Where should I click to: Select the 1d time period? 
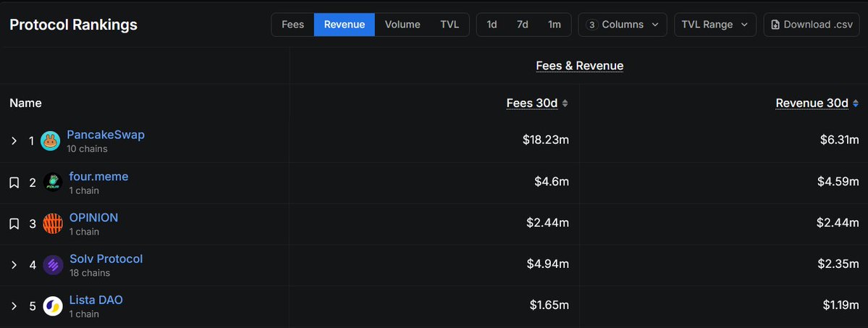[x=492, y=25]
